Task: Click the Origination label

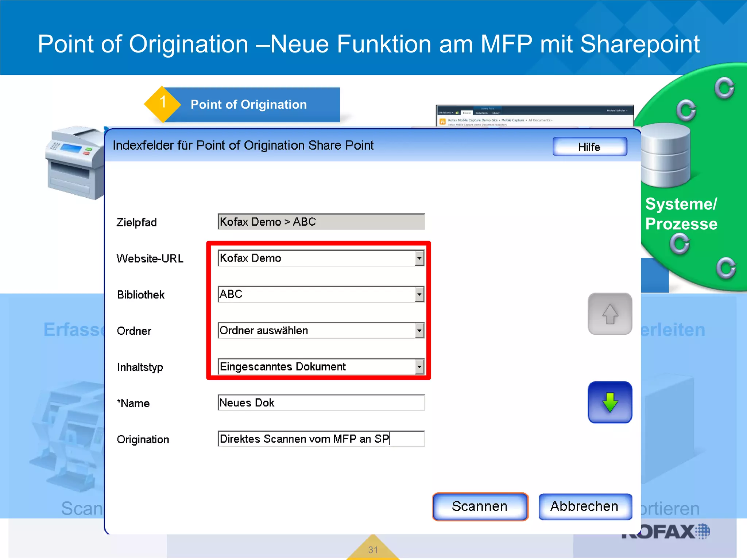Action: click(x=143, y=440)
